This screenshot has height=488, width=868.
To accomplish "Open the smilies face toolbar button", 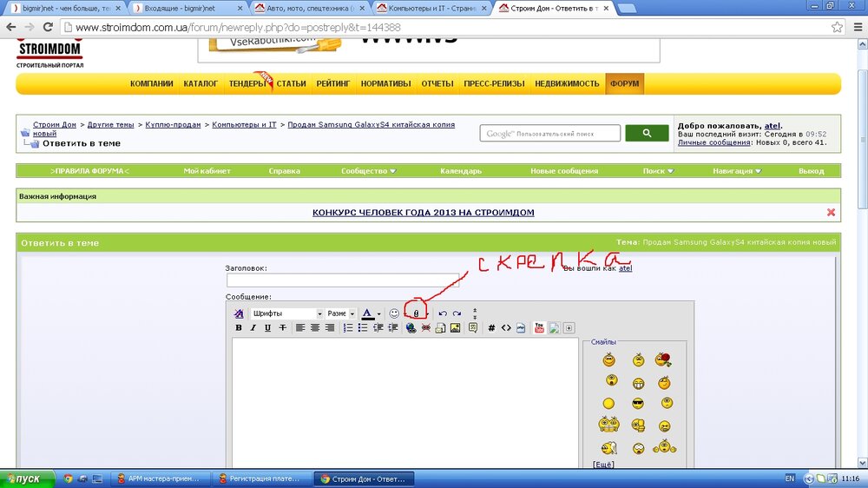I will 394,313.
